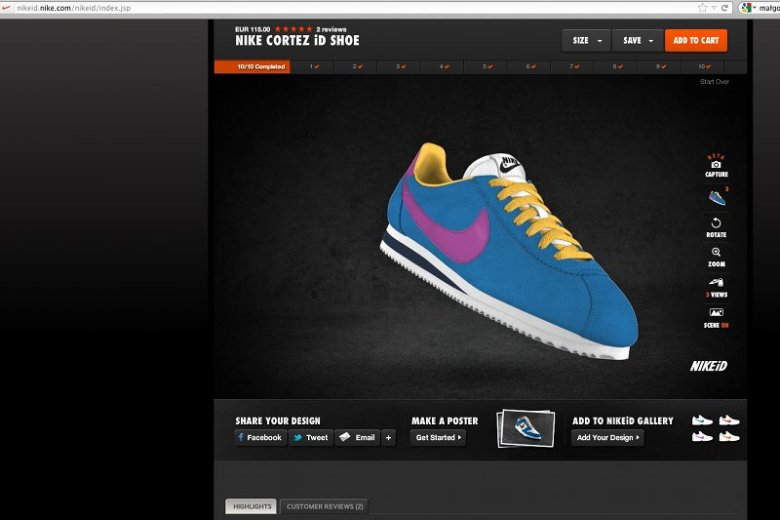The width and height of the screenshot is (780, 520).
Task: Click the NIKEiD logo
Action: tap(708, 366)
